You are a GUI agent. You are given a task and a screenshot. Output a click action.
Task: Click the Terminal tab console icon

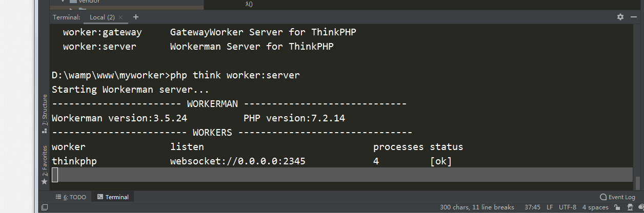pos(100,197)
